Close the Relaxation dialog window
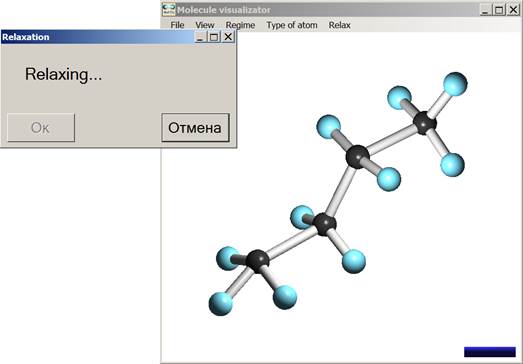The width and height of the screenshot is (523, 364). (228, 37)
